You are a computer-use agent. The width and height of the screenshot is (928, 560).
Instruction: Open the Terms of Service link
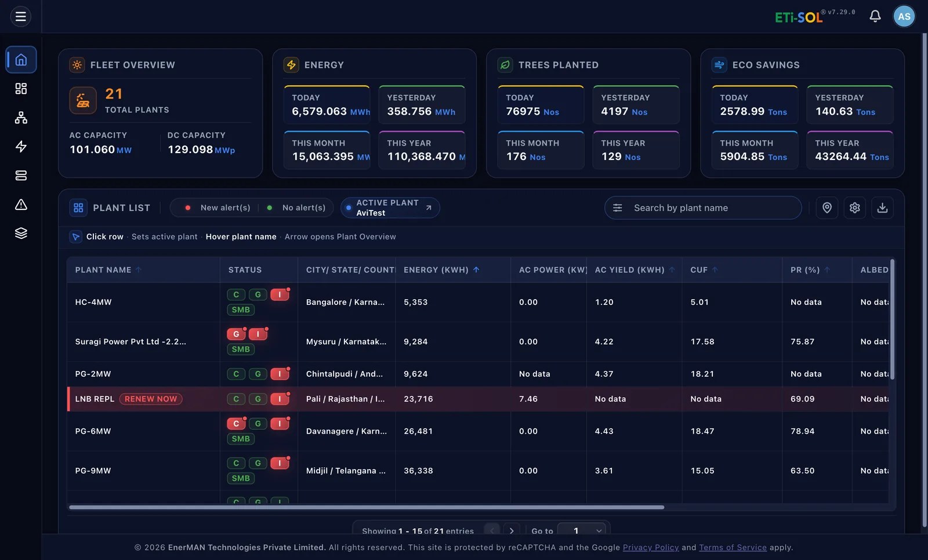(x=733, y=547)
